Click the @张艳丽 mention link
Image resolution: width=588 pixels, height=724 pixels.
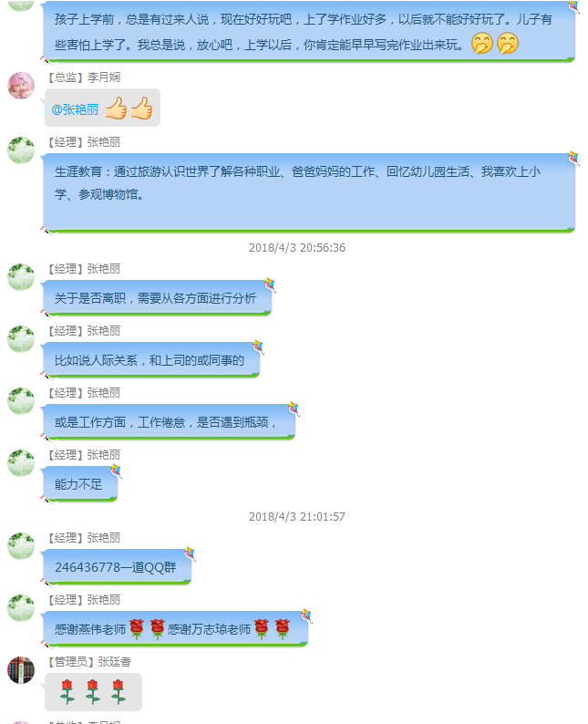coord(76,109)
